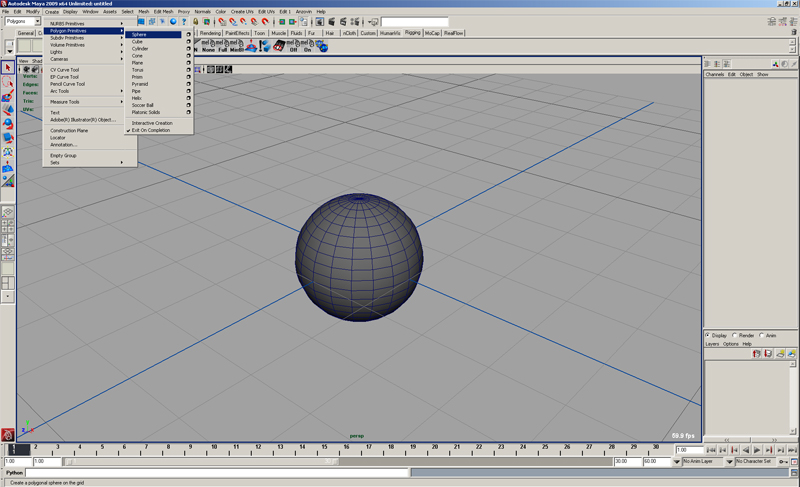Toggle Exit On Completion option
Screen dimensions: 800x487
pyautogui.click(x=150, y=130)
